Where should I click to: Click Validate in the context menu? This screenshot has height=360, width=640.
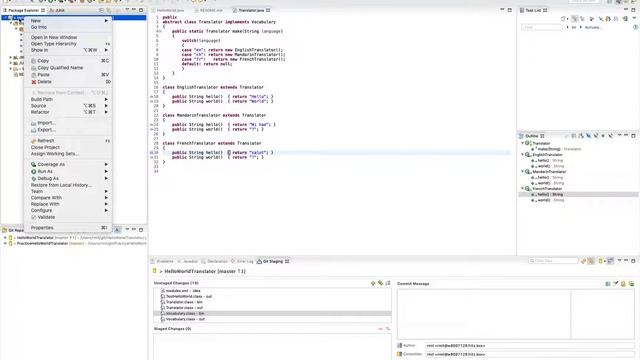(x=68, y=217)
